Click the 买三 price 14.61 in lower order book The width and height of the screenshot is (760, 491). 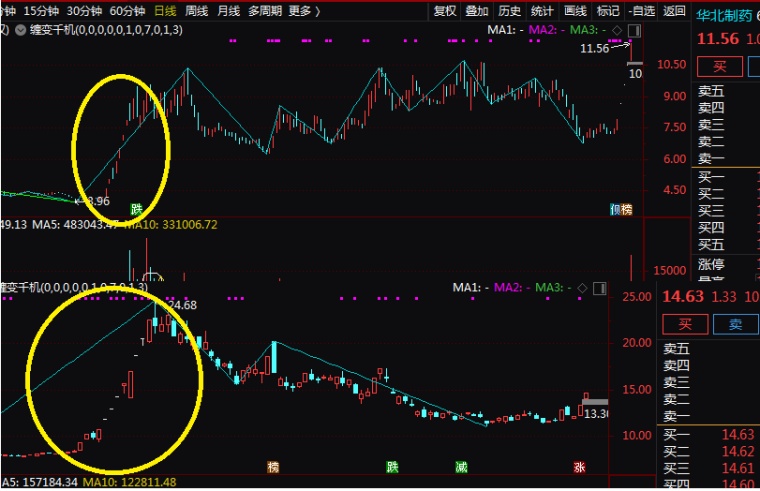738,468
